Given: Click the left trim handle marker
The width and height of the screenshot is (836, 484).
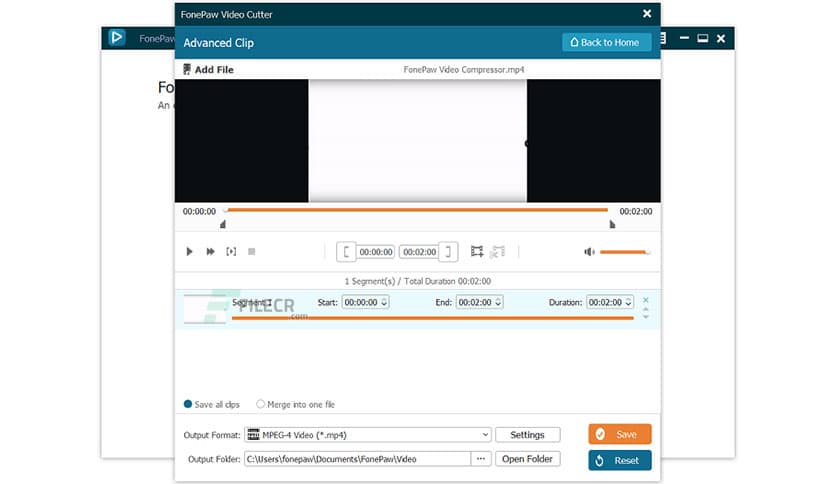Looking at the screenshot, I should (x=223, y=224).
